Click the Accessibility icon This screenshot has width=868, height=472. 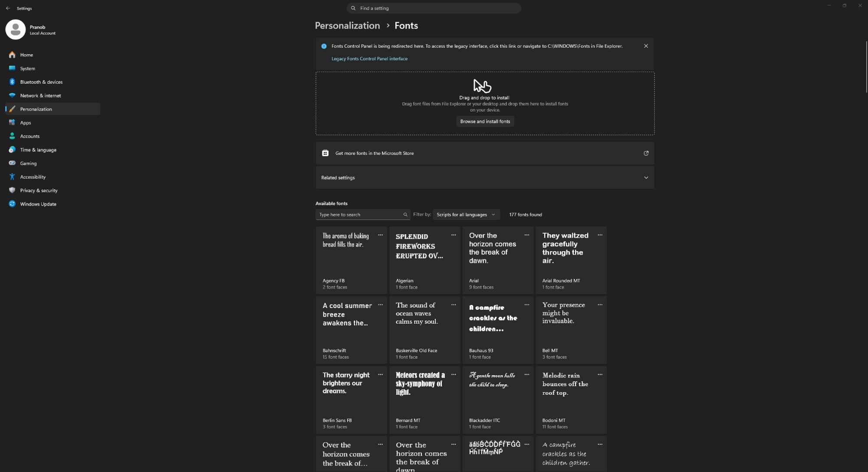coord(12,177)
